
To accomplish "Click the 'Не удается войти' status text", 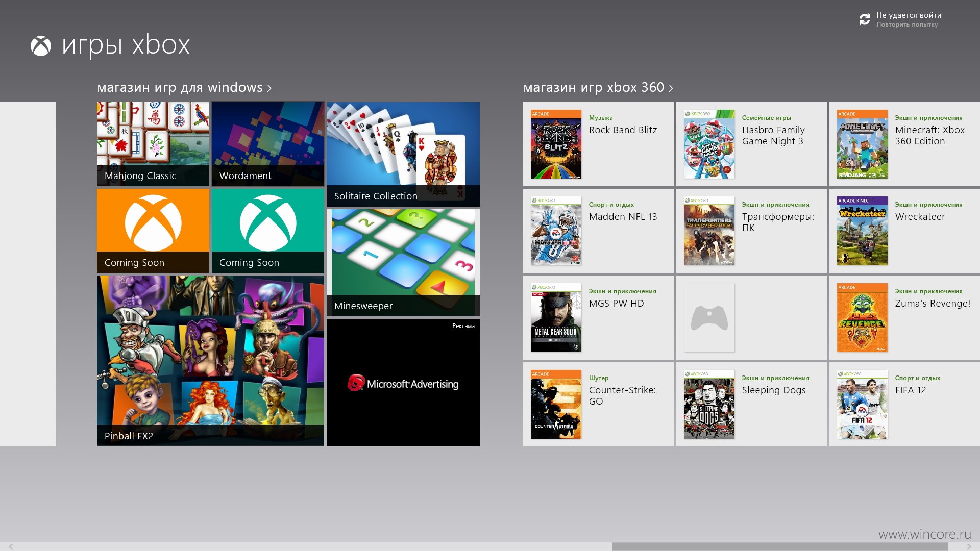I will tap(909, 15).
